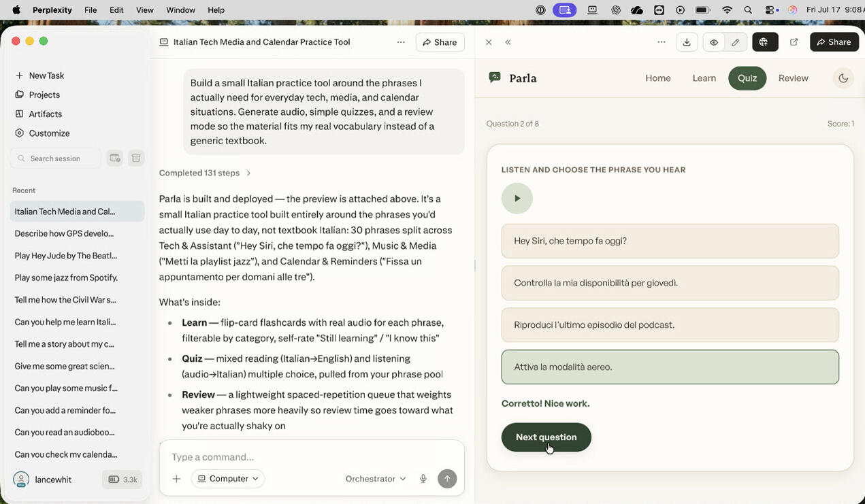
Task: Switch to the eye preview mode
Action: point(713,42)
